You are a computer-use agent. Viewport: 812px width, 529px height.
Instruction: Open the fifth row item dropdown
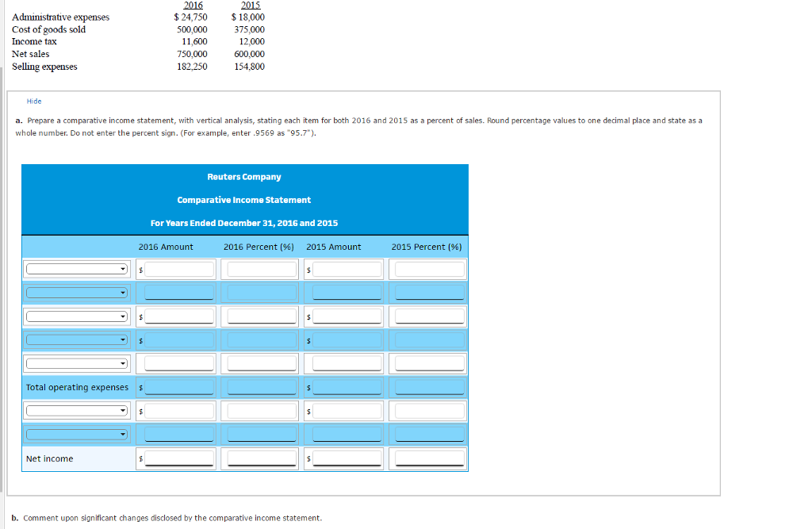pyautogui.click(x=77, y=363)
